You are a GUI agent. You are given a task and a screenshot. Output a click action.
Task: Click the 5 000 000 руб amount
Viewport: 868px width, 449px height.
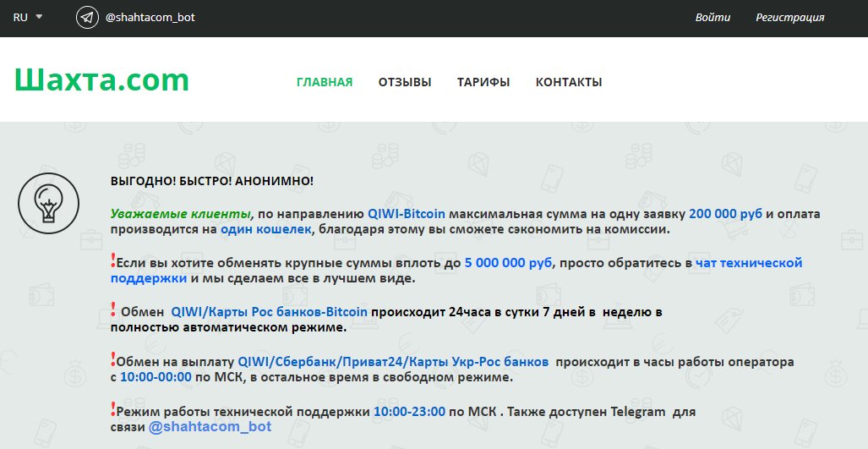(x=508, y=263)
